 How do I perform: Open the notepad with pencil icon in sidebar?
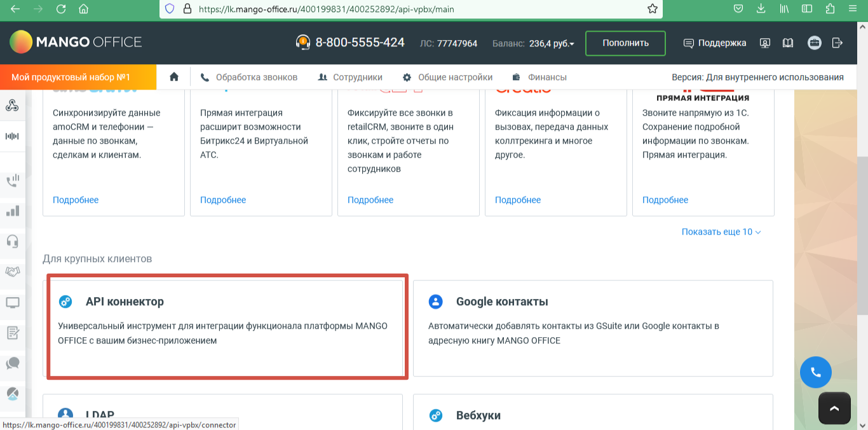(12, 333)
